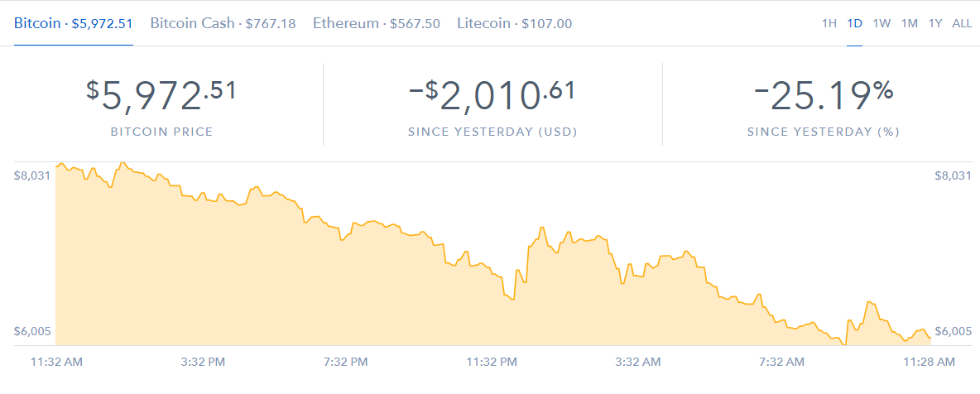Show the 1M price history
This screenshot has width=980, height=394.
pos(910,23)
